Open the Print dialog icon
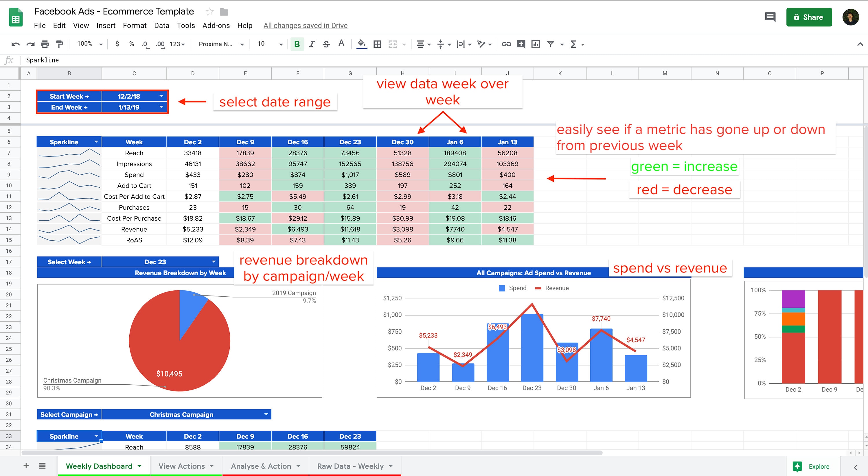The width and height of the screenshot is (868, 476). 45,44
